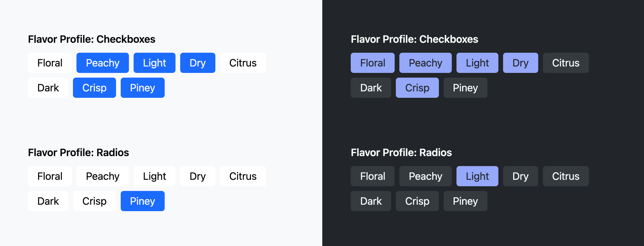
Task: Disable the Dry checkbox in light mode
Action: click(x=197, y=63)
